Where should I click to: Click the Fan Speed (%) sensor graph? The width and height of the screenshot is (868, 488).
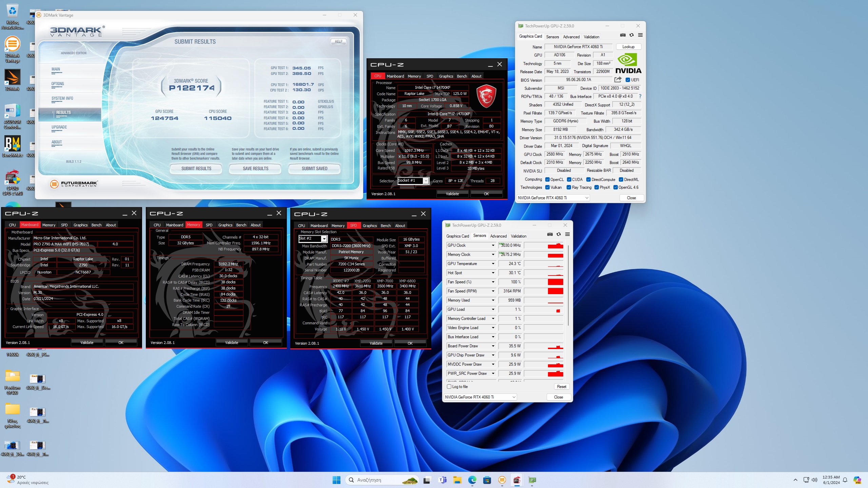click(x=544, y=282)
